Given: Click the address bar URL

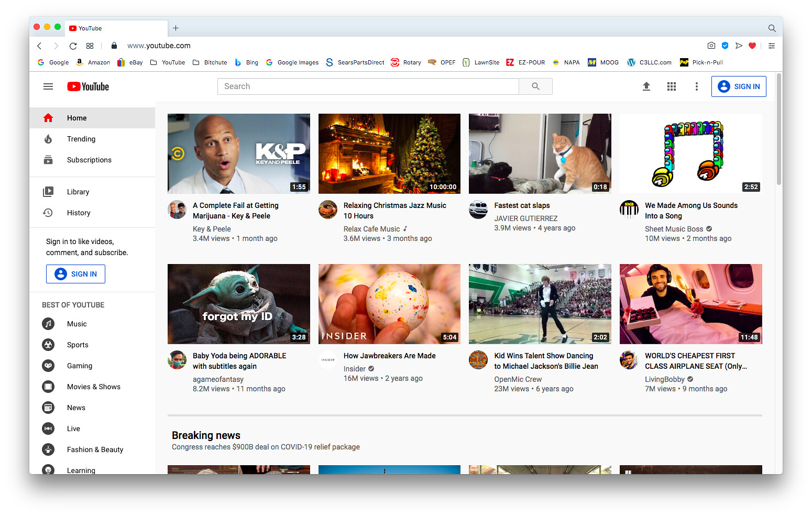Looking at the screenshot, I should click(x=159, y=46).
